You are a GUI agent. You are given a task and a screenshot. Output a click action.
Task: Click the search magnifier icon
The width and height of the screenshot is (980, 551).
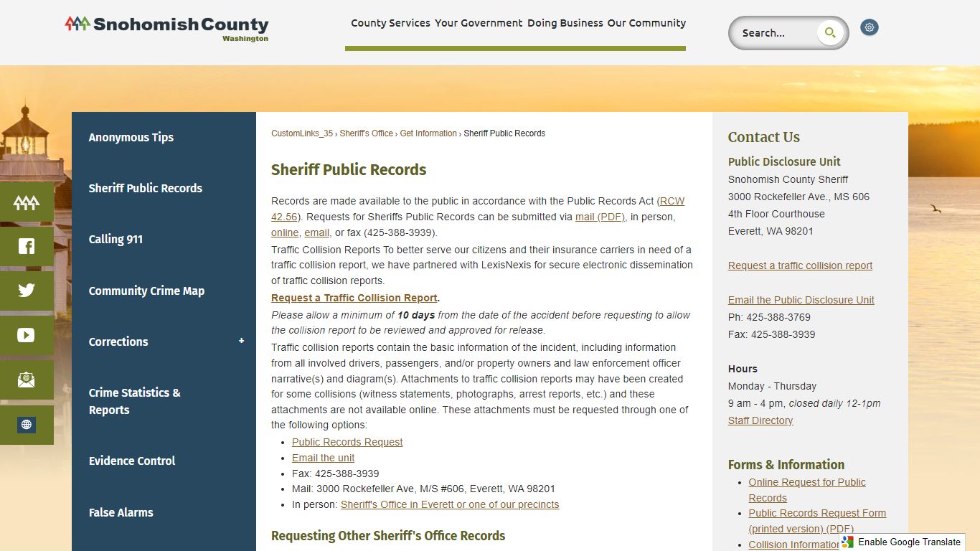coord(830,32)
